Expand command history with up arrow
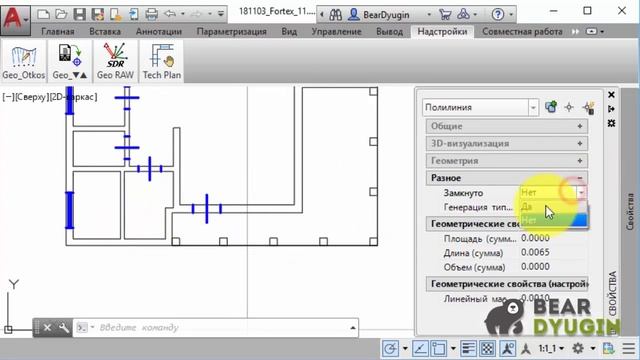The width and height of the screenshot is (640, 360). tap(353, 328)
